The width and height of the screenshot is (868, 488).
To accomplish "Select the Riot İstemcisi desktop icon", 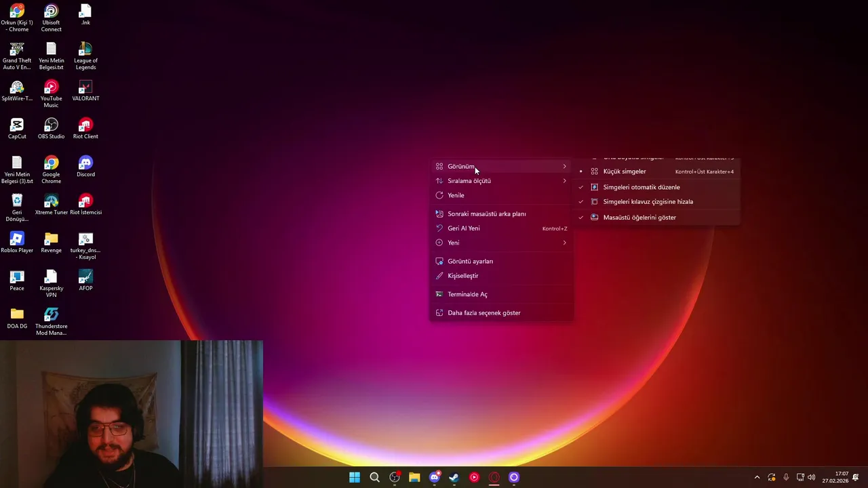I will pyautogui.click(x=85, y=205).
